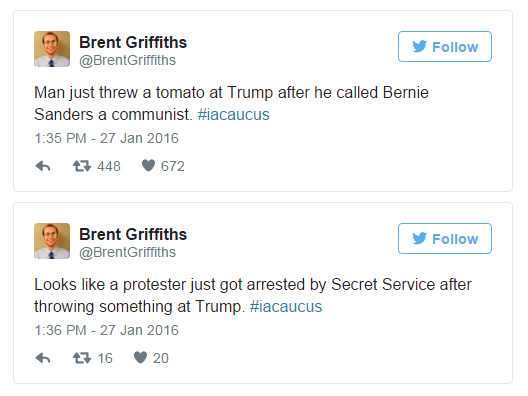Like the tweet with 20 likes

(x=140, y=358)
